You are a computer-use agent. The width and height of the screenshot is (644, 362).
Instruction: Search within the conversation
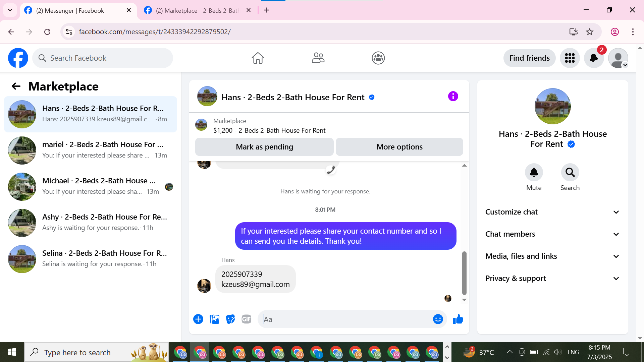pyautogui.click(x=570, y=172)
